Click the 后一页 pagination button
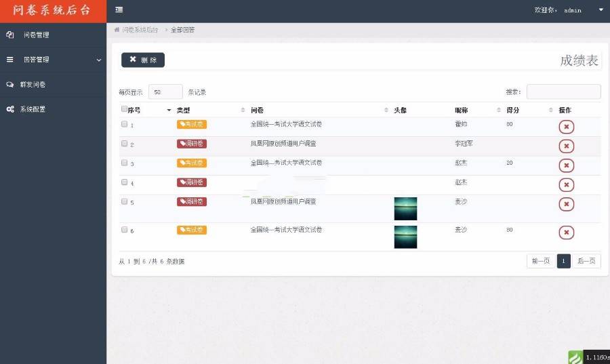610x364 pixels. tap(586, 261)
